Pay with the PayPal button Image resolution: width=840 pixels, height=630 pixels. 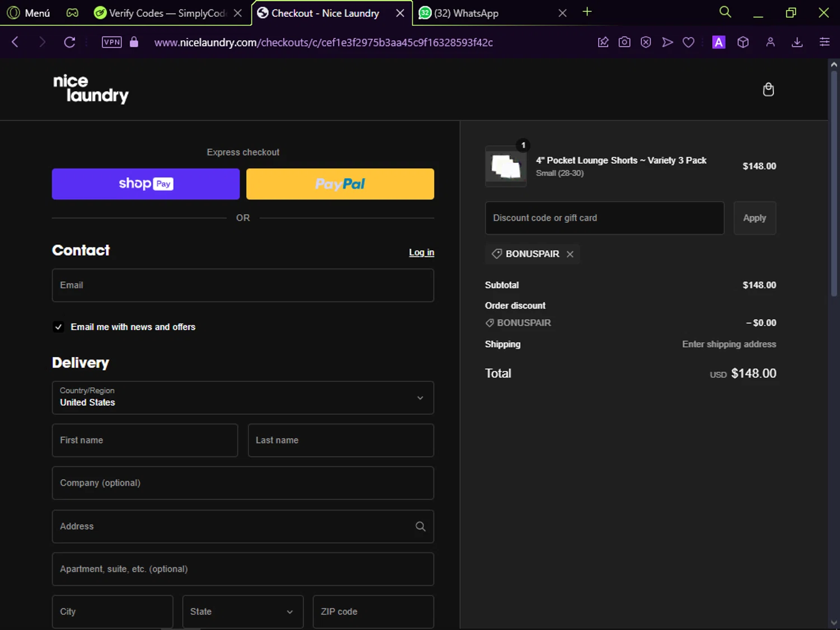[x=340, y=184]
